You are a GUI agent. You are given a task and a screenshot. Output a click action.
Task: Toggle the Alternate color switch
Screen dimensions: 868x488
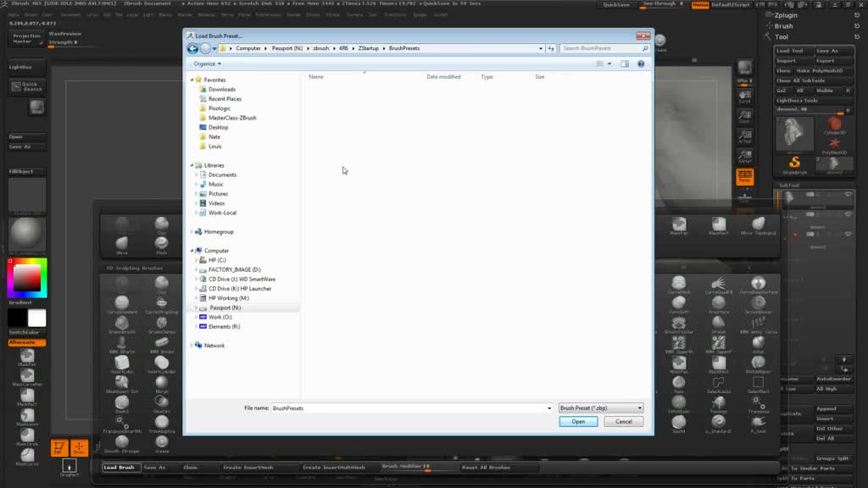point(26,342)
